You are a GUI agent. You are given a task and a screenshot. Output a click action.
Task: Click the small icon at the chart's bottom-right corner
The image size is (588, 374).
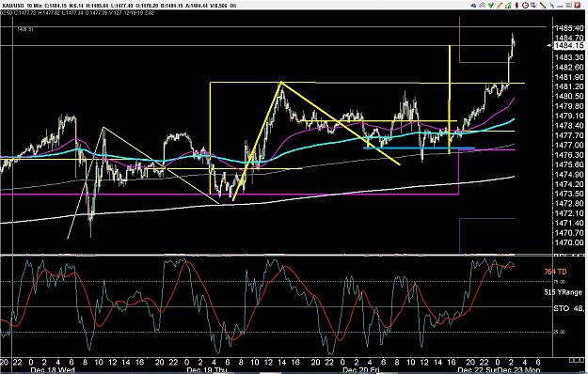577,360
